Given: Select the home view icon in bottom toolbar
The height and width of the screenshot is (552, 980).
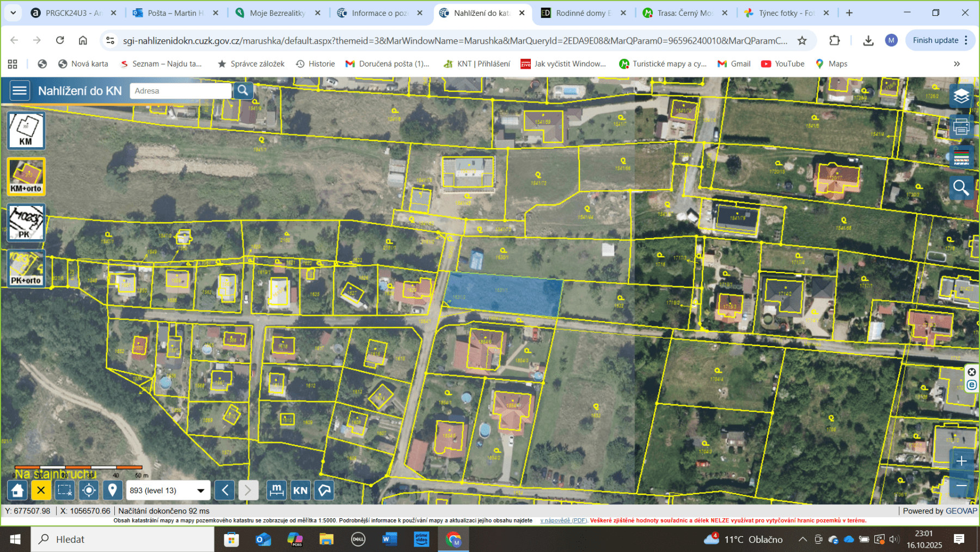Looking at the screenshot, I should click(17, 490).
